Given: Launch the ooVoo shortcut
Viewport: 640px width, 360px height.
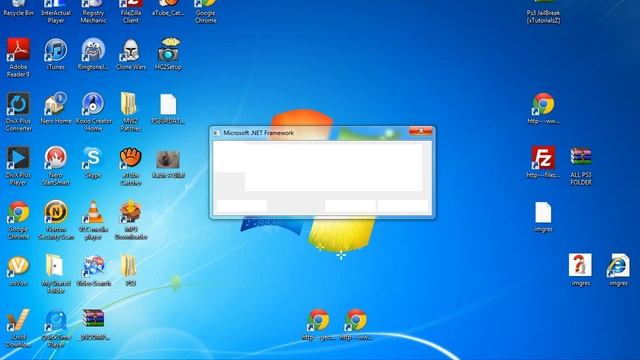Looking at the screenshot, I should (18, 266).
